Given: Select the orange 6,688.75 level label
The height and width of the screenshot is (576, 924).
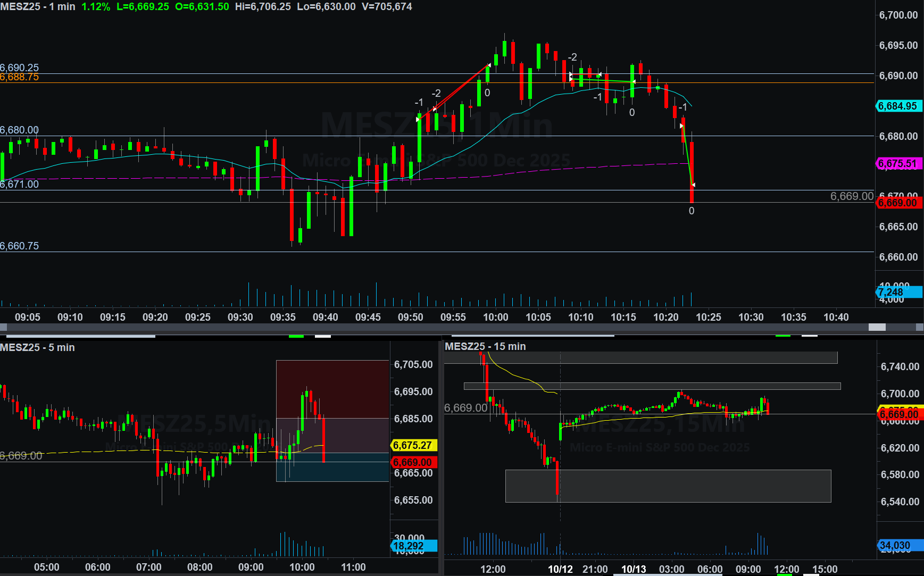Looking at the screenshot, I should click(20, 78).
